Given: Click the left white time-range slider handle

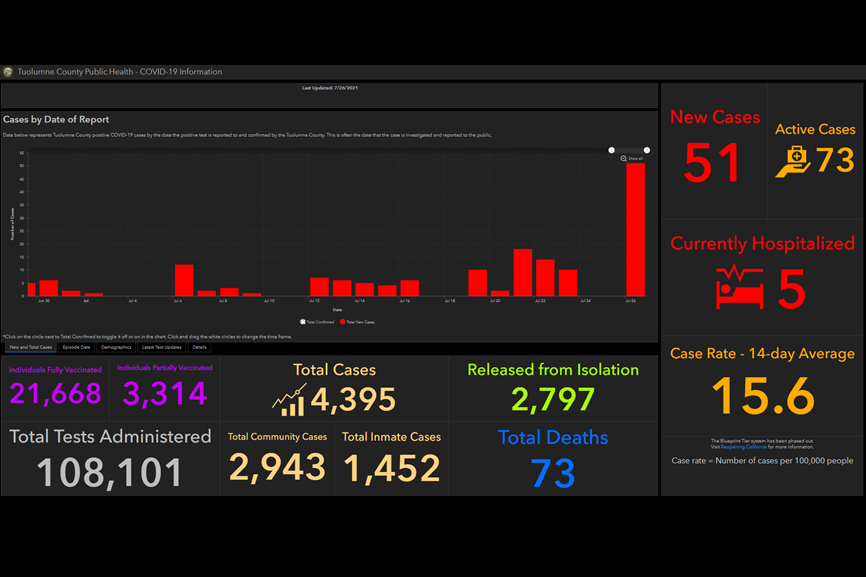Looking at the screenshot, I should (x=611, y=150).
